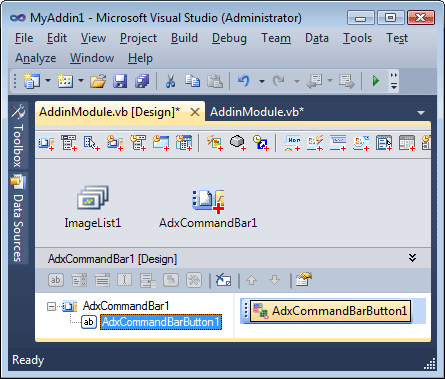Open the Build menu
445x379 pixels.
pyautogui.click(x=184, y=38)
